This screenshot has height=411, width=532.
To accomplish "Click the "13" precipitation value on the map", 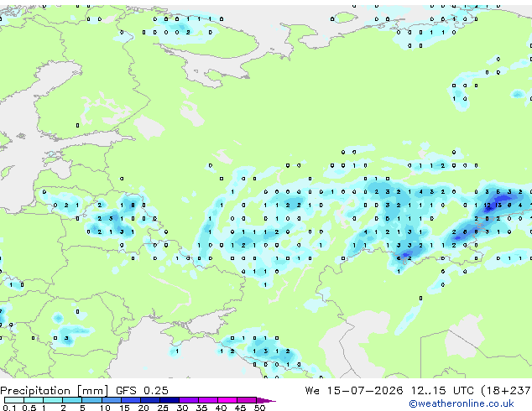I will [x=498, y=205].
